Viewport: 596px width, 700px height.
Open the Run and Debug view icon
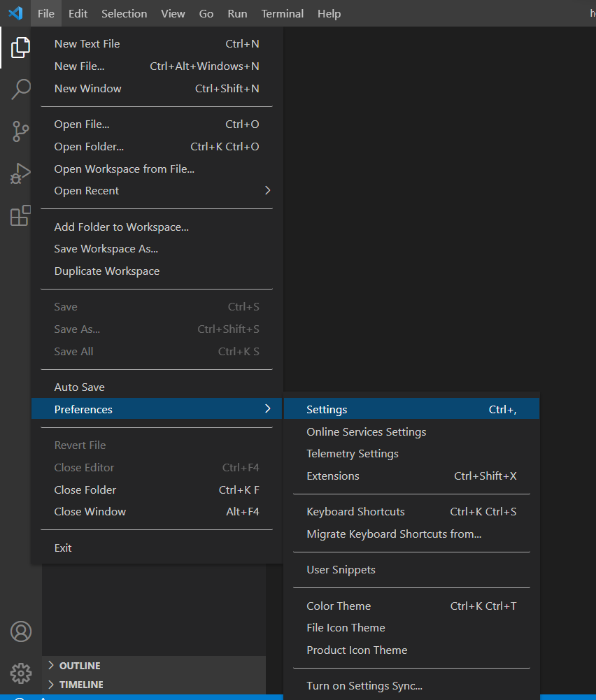coord(20,173)
